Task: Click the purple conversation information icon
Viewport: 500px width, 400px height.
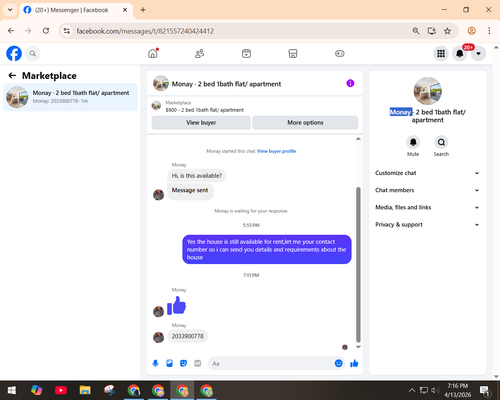Action: click(x=350, y=83)
